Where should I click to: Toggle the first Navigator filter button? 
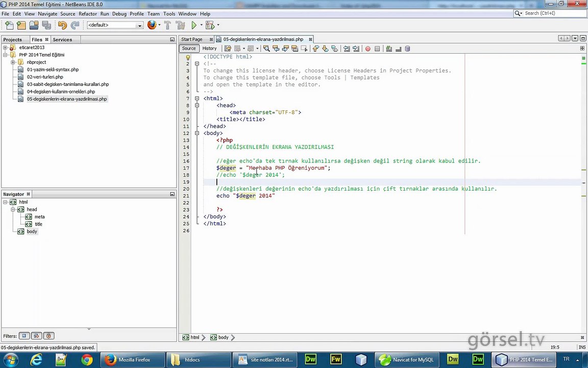click(24, 336)
